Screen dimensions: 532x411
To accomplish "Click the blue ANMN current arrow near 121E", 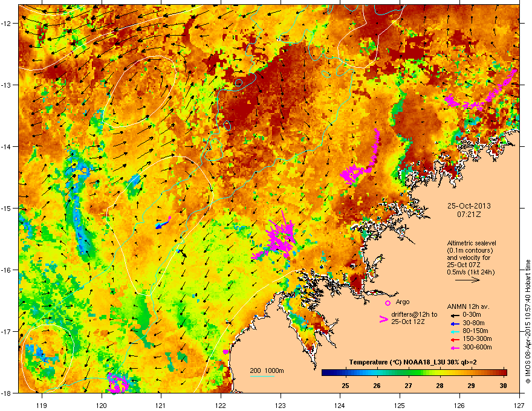I will click(x=163, y=224).
